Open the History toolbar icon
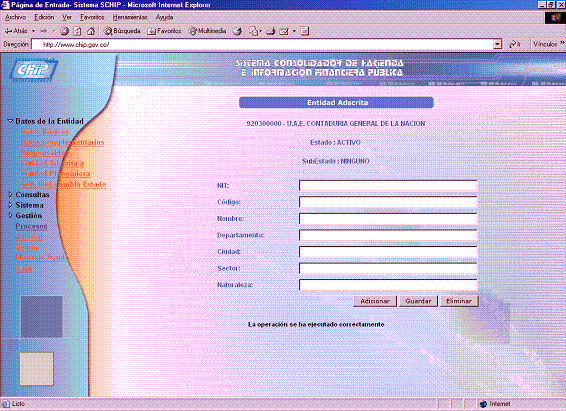Viewport: 566px width, 411px height. tap(237, 31)
